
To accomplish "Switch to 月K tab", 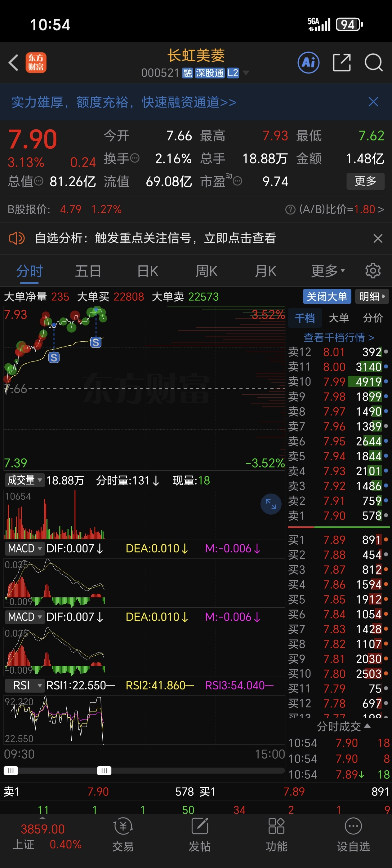I will coord(266,271).
